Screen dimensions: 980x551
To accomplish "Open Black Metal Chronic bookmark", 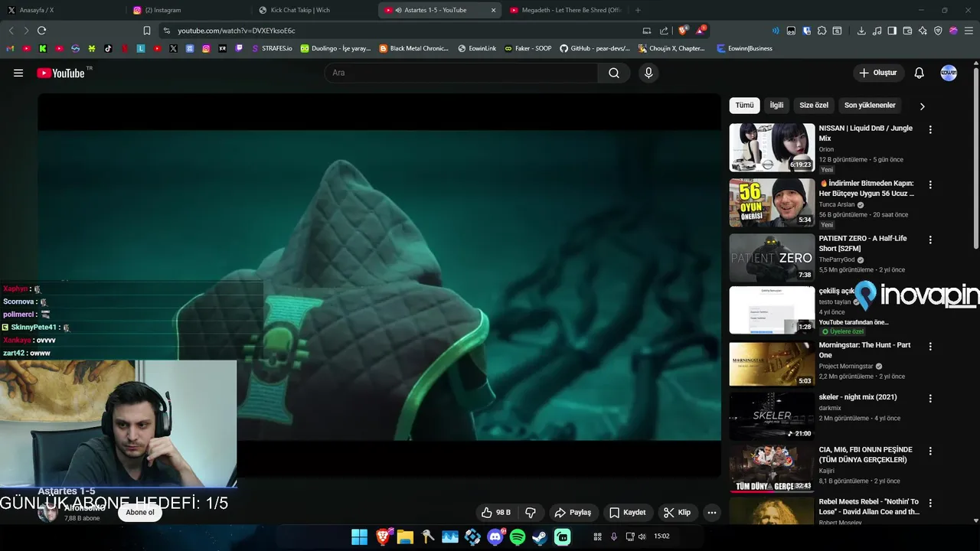I will click(x=414, y=48).
